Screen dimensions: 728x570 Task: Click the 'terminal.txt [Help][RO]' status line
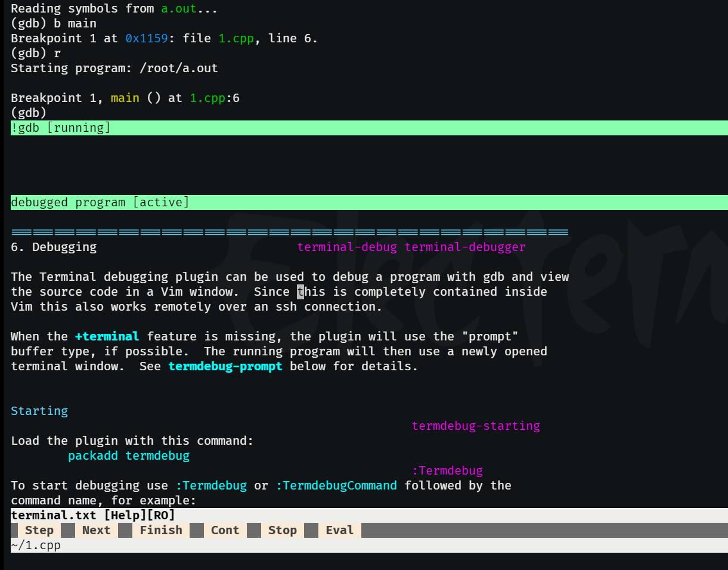(x=369, y=515)
